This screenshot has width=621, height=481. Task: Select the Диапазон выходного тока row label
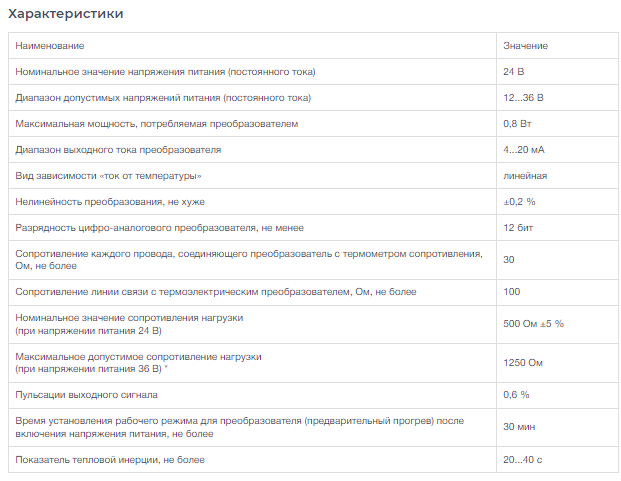click(x=118, y=150)
